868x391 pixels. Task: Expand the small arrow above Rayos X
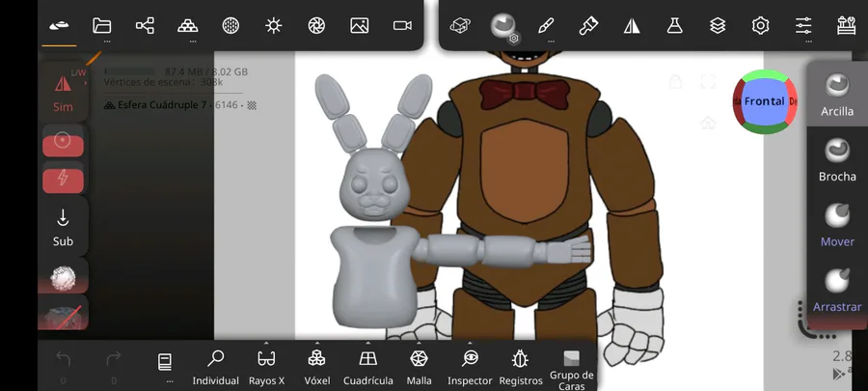pos(266,343)
